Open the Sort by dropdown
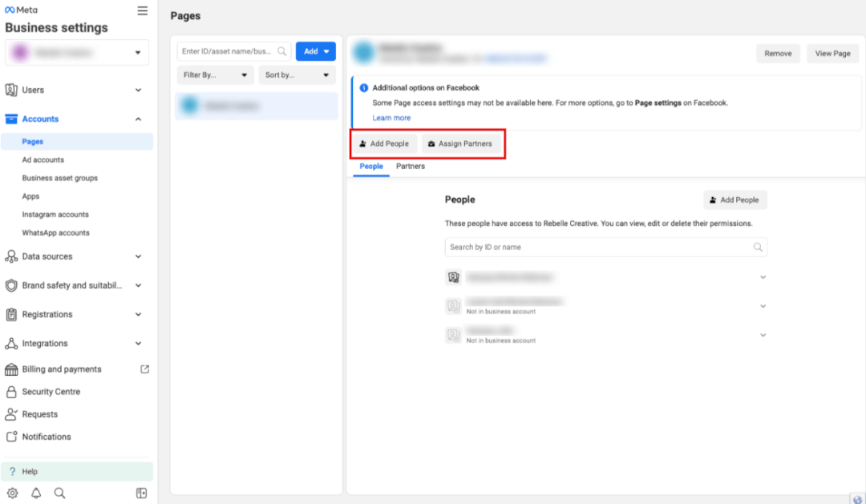 click(x=297, y=75)
